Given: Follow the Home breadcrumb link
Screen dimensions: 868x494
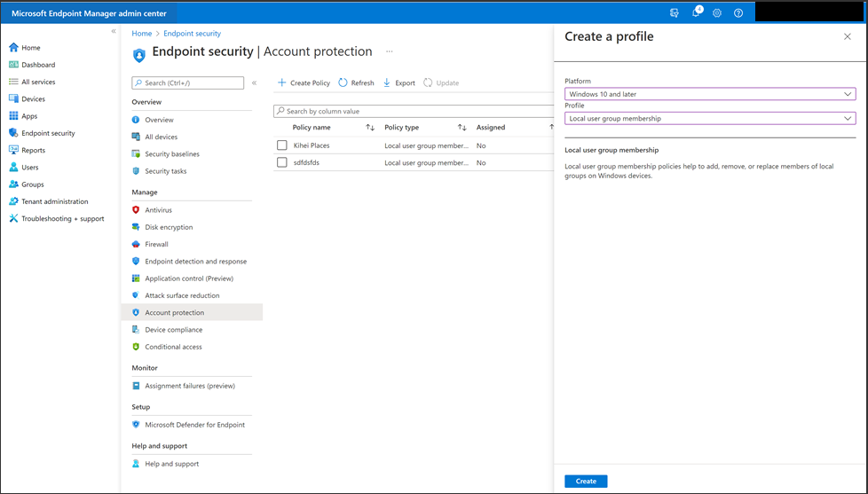Looking at the screenshot, I should (142, 34).
